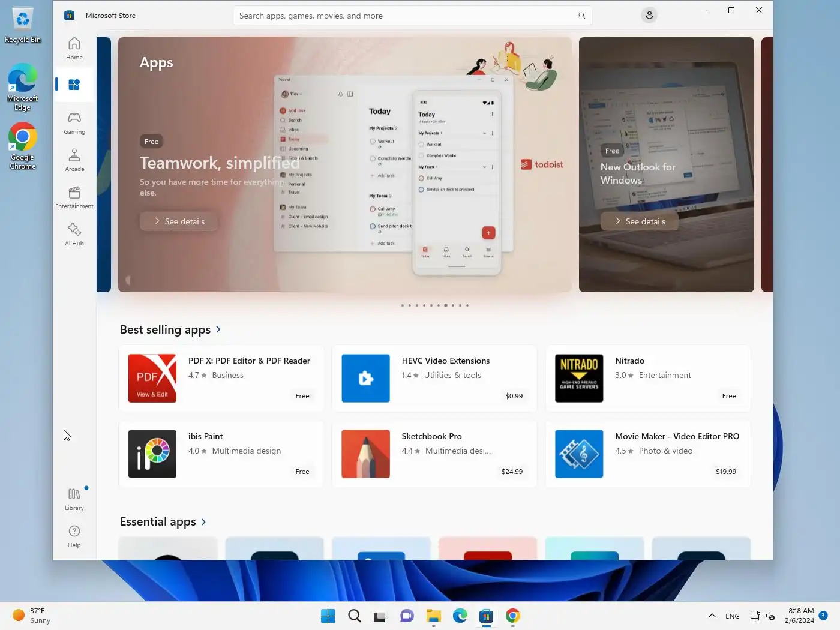Click the Sketchbook Pro app icon
The height and width of the screenshot is (630, 840).
tap(365, 454)
